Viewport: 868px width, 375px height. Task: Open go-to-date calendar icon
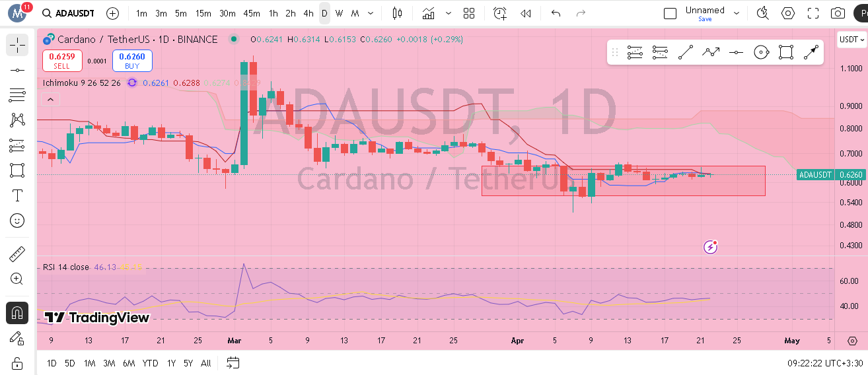233,362
